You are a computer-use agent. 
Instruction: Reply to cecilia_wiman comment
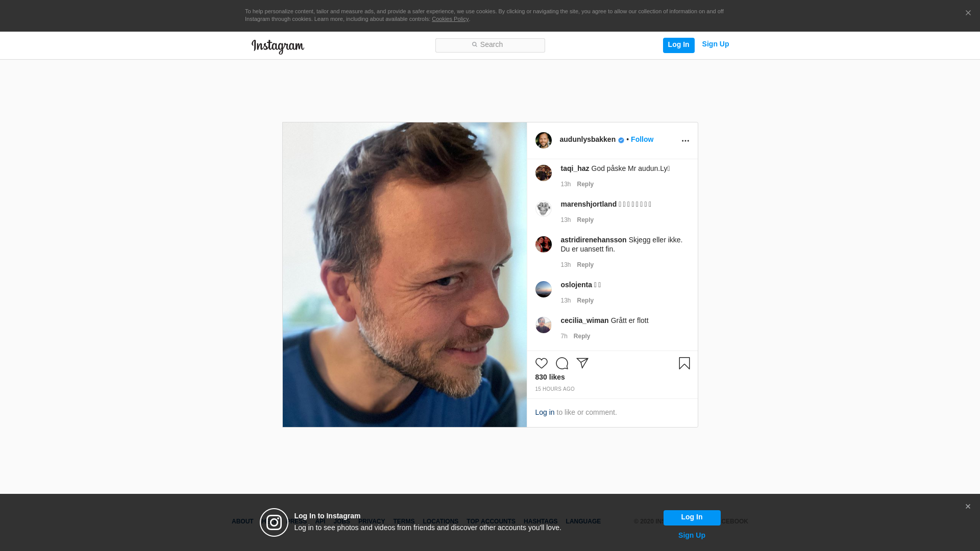tap(581, 336)
